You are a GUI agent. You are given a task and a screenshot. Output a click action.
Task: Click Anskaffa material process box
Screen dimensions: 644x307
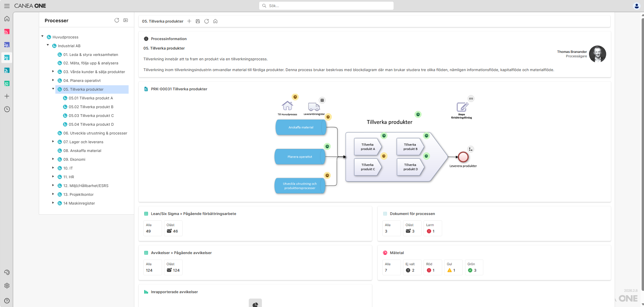[301, 127]
